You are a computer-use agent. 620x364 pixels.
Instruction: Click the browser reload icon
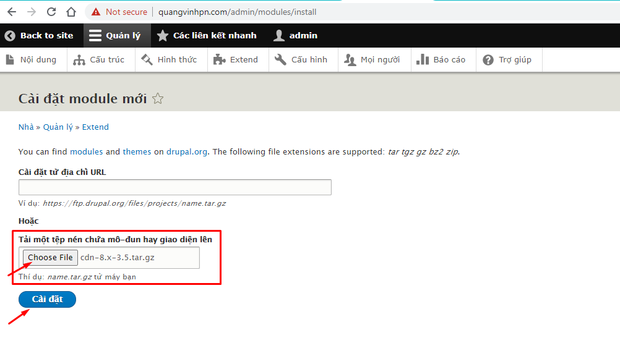51,12
